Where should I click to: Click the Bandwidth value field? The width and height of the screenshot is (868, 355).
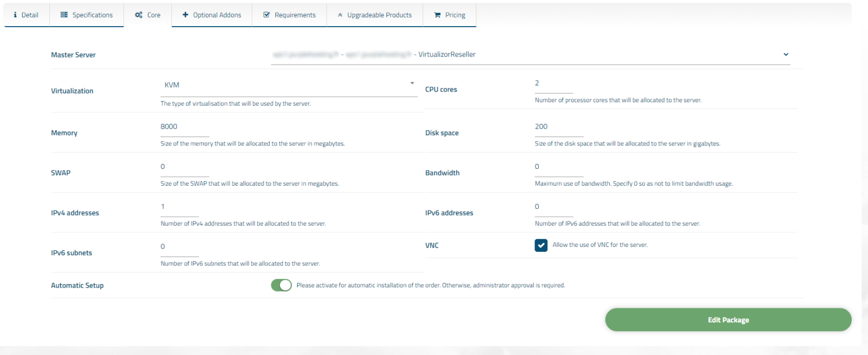pyautogui.click(x=559, y=167)
